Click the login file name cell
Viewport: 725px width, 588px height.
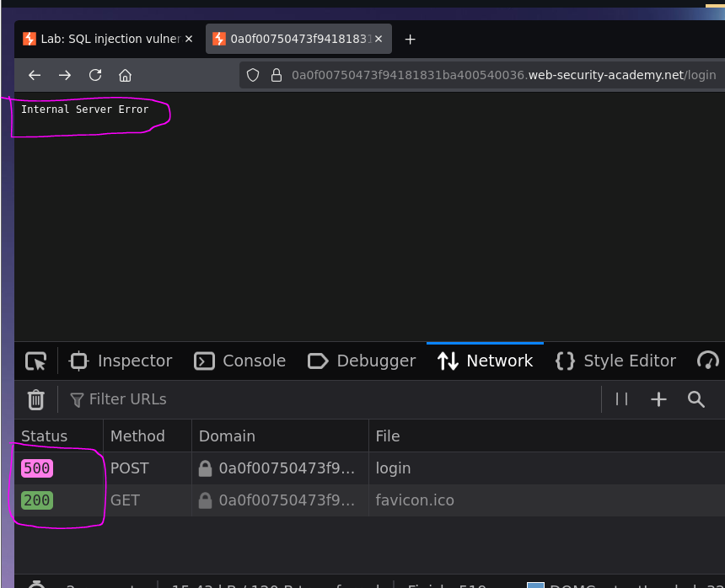tap(393, 468)
